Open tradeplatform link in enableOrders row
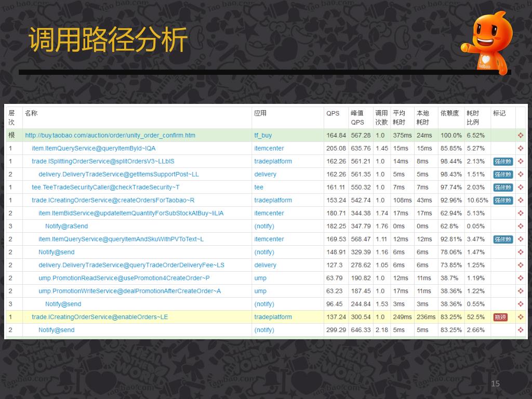Viewport: 532px width, 399px height. [273, 317]
